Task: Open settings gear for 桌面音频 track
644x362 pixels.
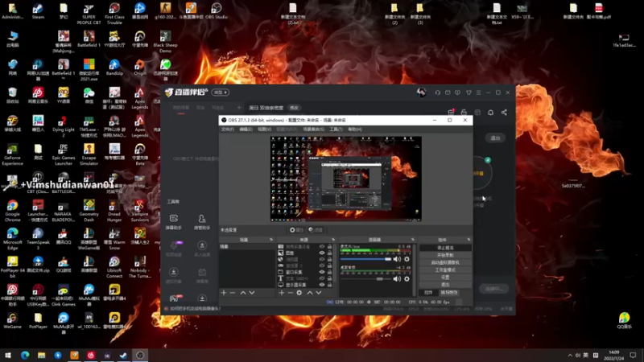Action: (x=407, y=278)
